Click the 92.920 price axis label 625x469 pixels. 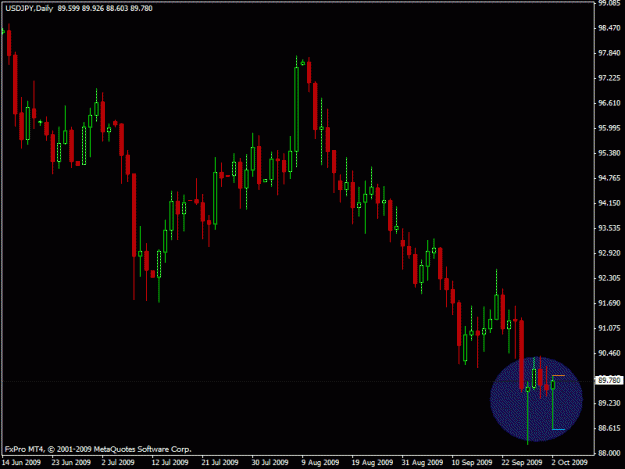point(609,253)
